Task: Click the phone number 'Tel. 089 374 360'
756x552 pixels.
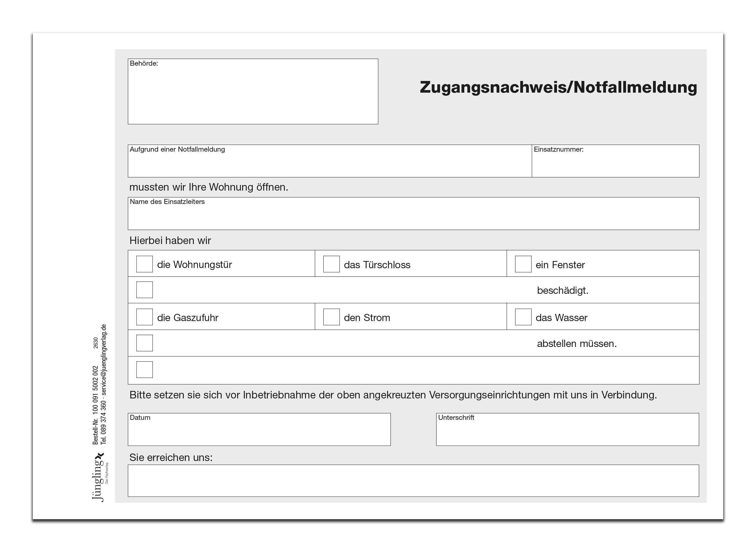Action: [104, 423]
